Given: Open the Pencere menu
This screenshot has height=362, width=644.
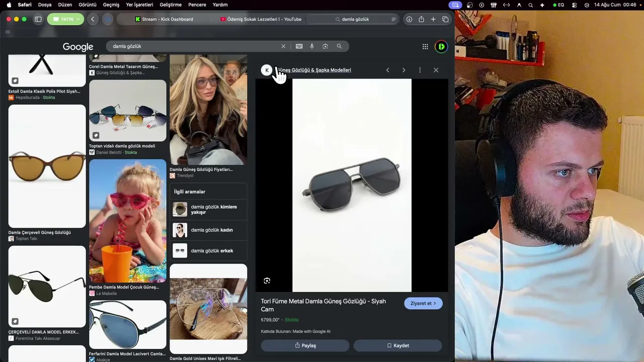Looking at the screenshot, I should [x=197, y=5].
